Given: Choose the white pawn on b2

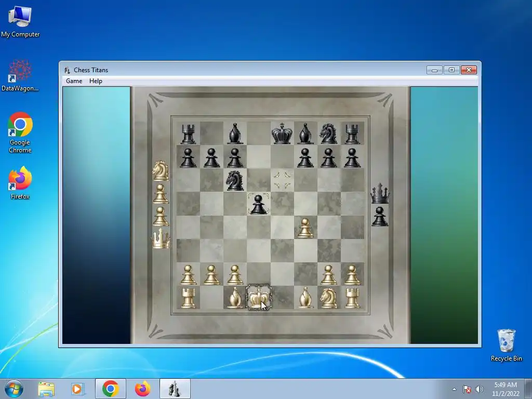Looking at the screenshot, I should [211, 274].
